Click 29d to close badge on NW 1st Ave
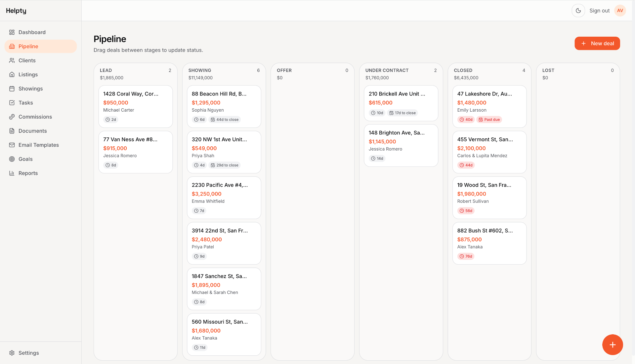The image size is (635, 364). tap(225, 165)
